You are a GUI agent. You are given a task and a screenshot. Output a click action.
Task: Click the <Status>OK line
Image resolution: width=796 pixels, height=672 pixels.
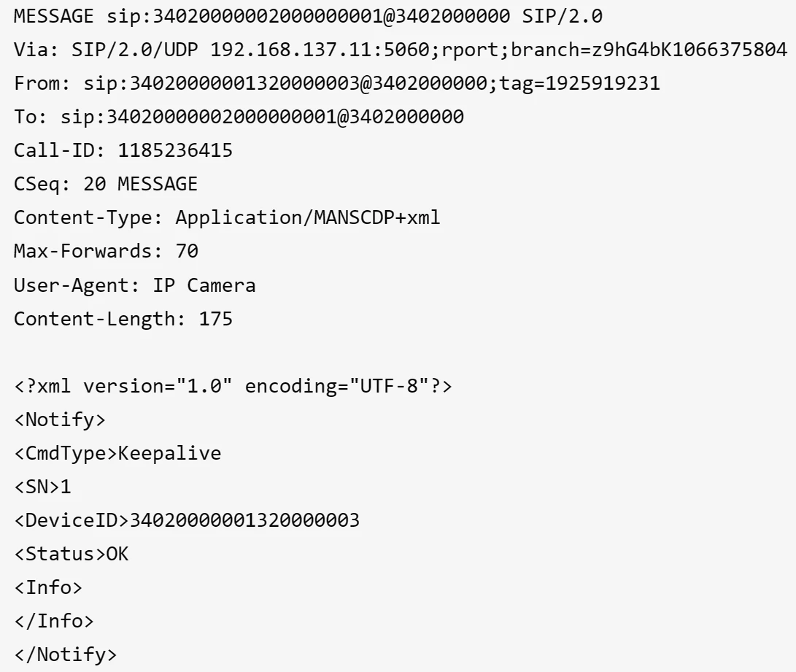72,553
